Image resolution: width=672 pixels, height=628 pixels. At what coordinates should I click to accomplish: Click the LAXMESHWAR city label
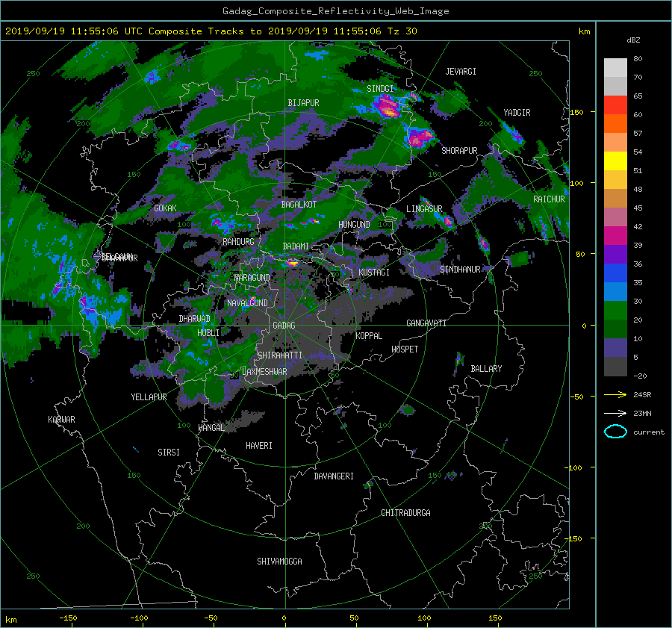point(264,372)
